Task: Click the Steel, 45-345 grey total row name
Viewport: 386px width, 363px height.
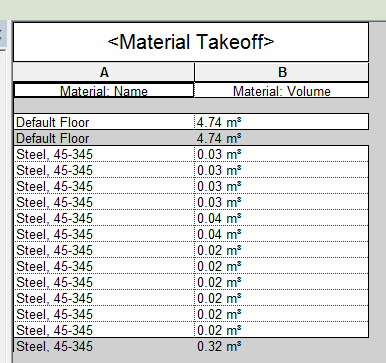Action: point(54,346)
